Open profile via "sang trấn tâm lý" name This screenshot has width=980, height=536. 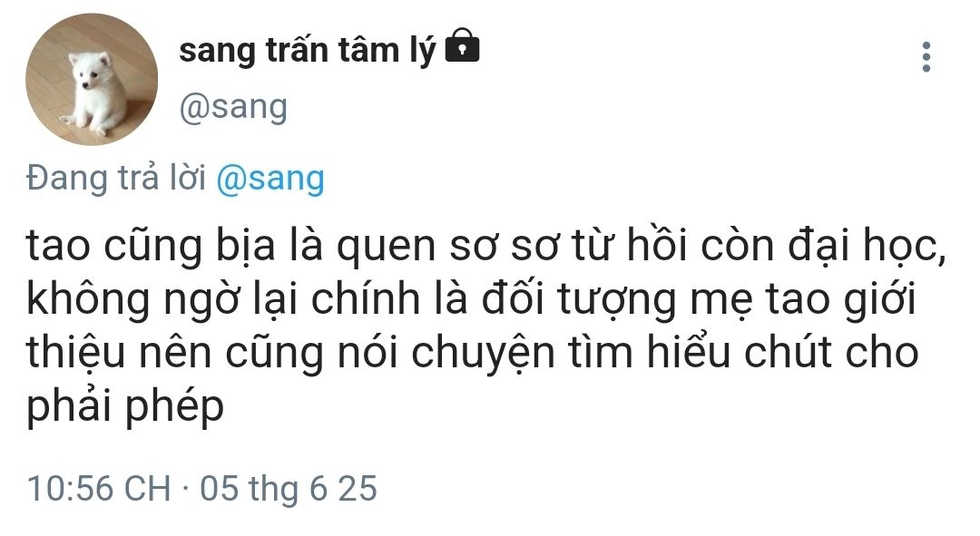tap(308, 50)
